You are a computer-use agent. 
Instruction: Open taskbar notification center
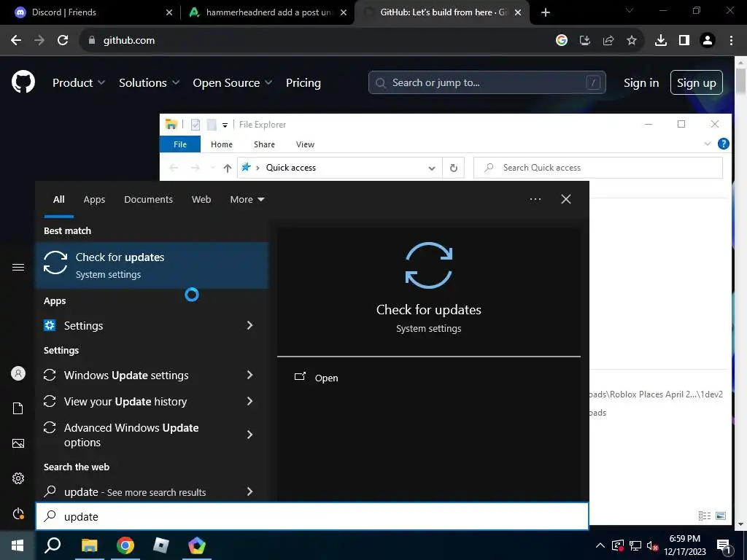724,546
